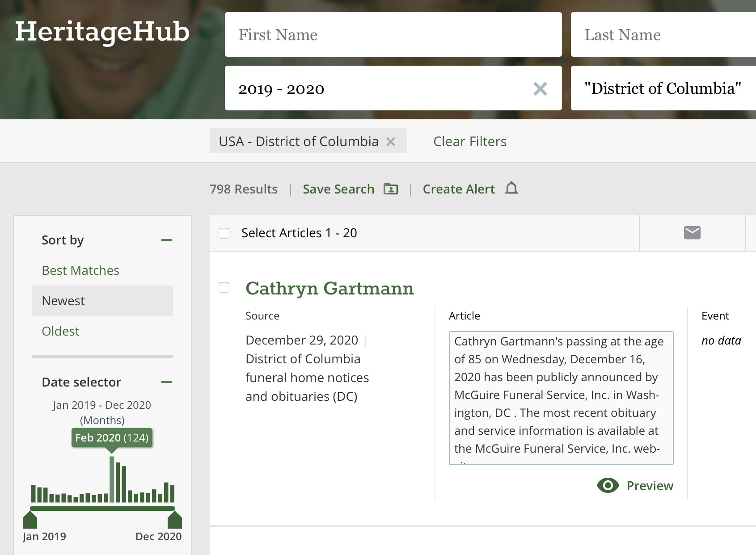The width and height of the screenshot is (756, 555).
Task: Click the Jan 2019 slider handle
Action: pos(30,520)
